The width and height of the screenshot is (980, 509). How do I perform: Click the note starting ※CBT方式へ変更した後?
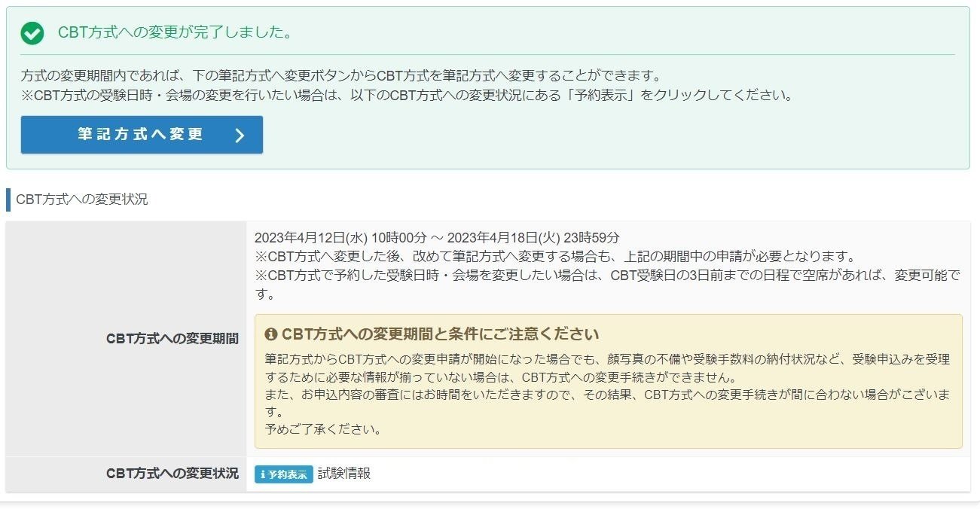click(x=555, y=257)
